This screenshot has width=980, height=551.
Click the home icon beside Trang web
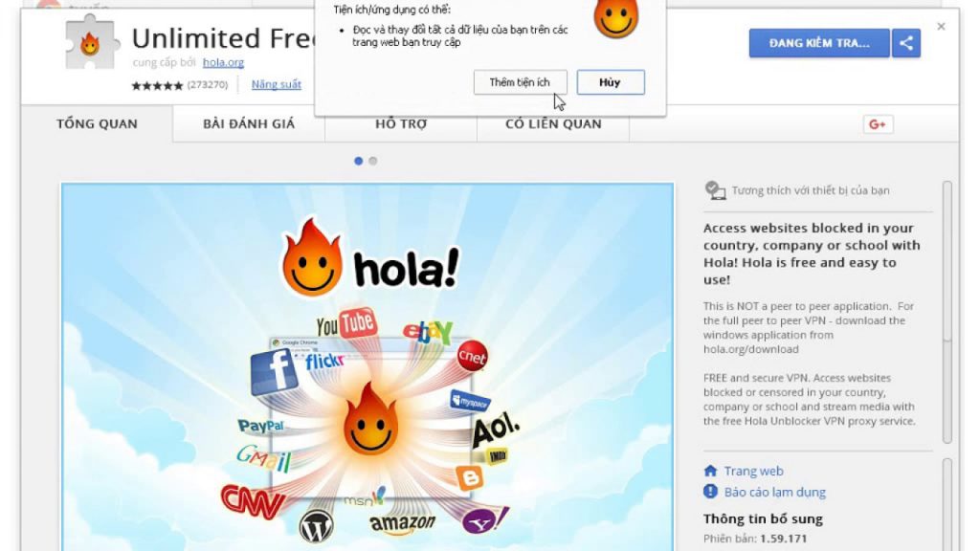(711, 471)
